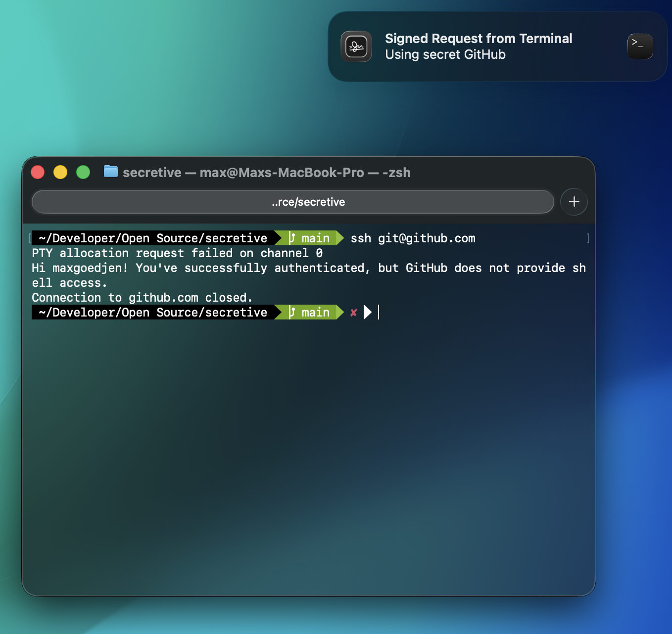Click the green 'main' branch segment in top prompt
This screenshot has width=672, height=634.
pyautogui.click(x=315, y=238)
